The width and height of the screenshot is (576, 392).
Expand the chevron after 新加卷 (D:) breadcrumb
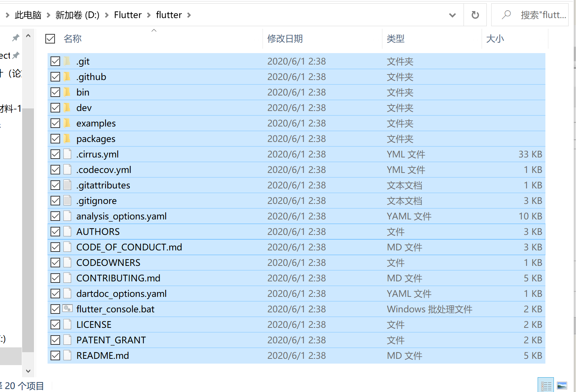(107, 15)
